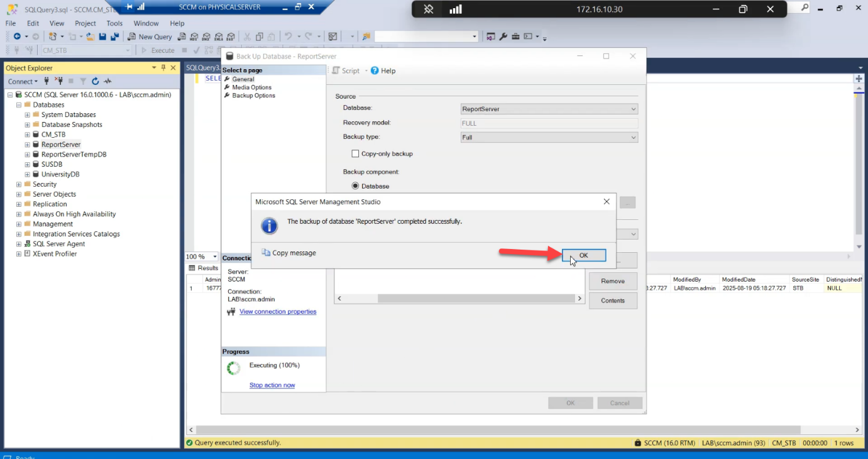The height and width of the screenshot is (459, 868).
Task: Click the Cancel button in backup dialog
Action: pyautogui.click(x=620, y=403)
